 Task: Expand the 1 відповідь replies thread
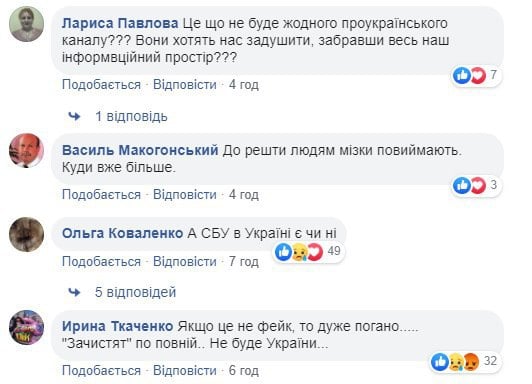point(131,116)
